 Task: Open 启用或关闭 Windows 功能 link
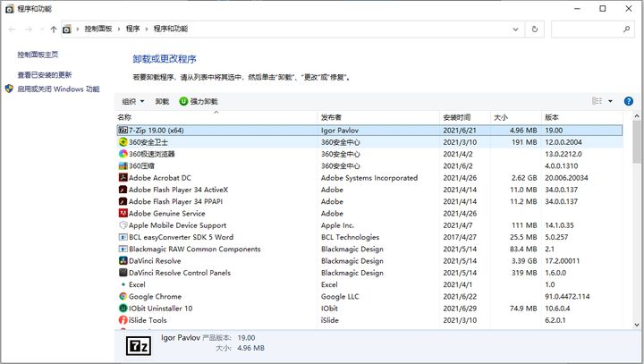click(58, 89)
